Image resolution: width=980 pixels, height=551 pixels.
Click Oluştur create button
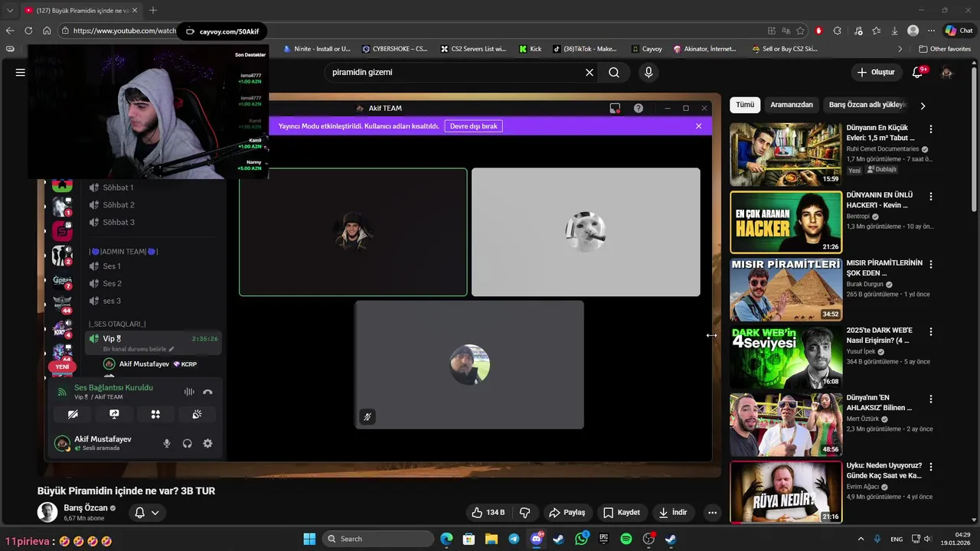[876, 73]
